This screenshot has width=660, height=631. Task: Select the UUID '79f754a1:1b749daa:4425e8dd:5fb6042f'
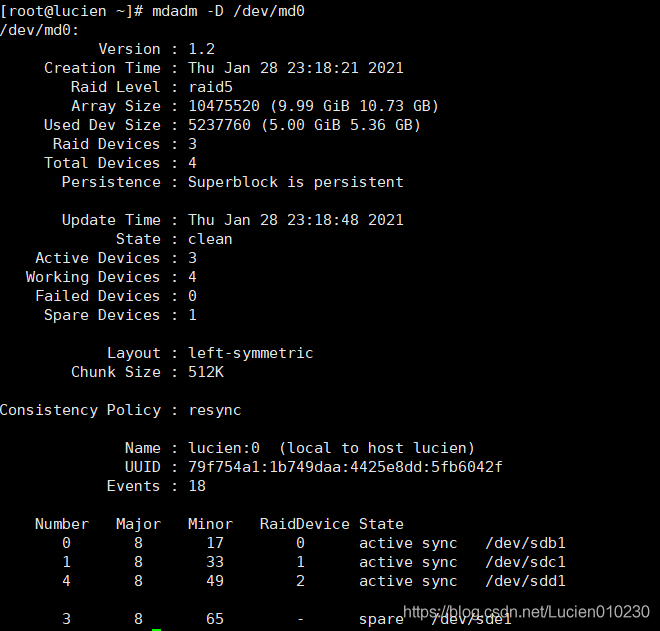pos(345,467)
